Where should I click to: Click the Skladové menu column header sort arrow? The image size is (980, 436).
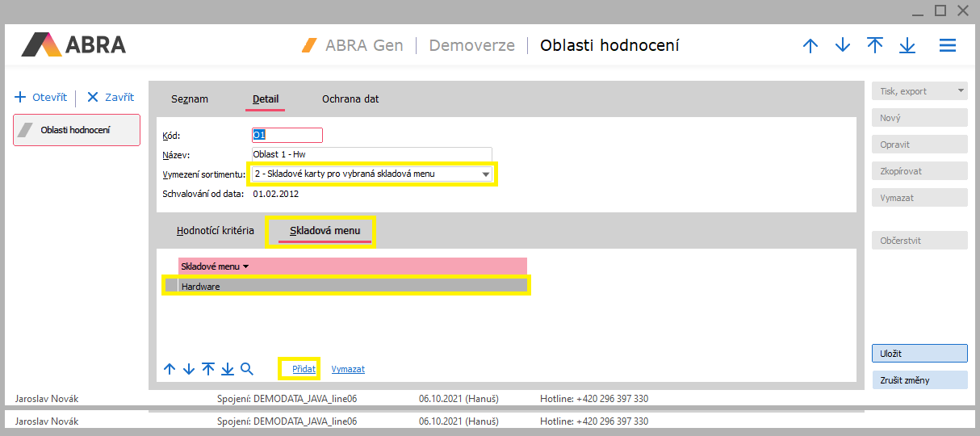[x=245, y=266]
